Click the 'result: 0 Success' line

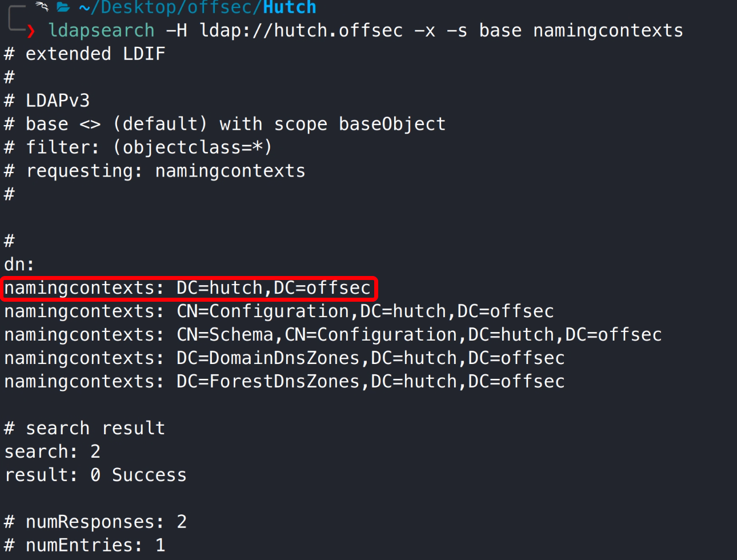(x=95, y=475)
